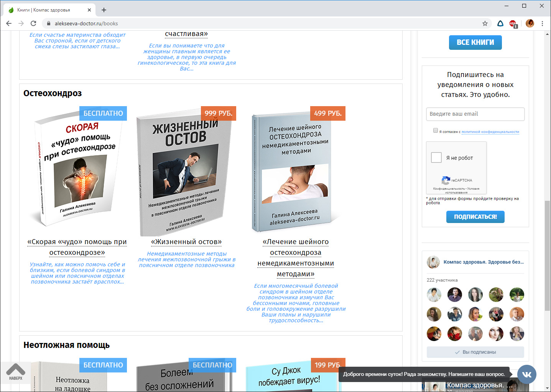Click БЕСПЛАТНО badge on 'Скорая помощь' book
The width and height of the screenshot is (551, 392).
103,113
